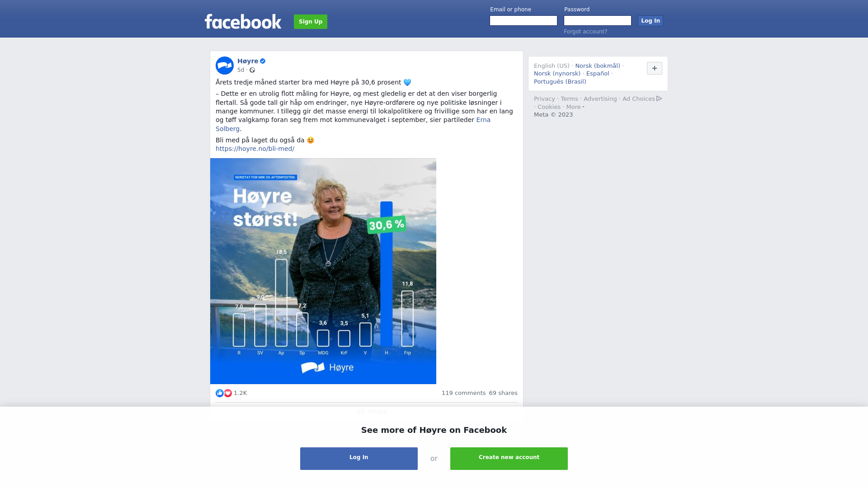Open the hoyre.no/bli-med link
This screenshot has width=868, height=488.
coord(255,149)
